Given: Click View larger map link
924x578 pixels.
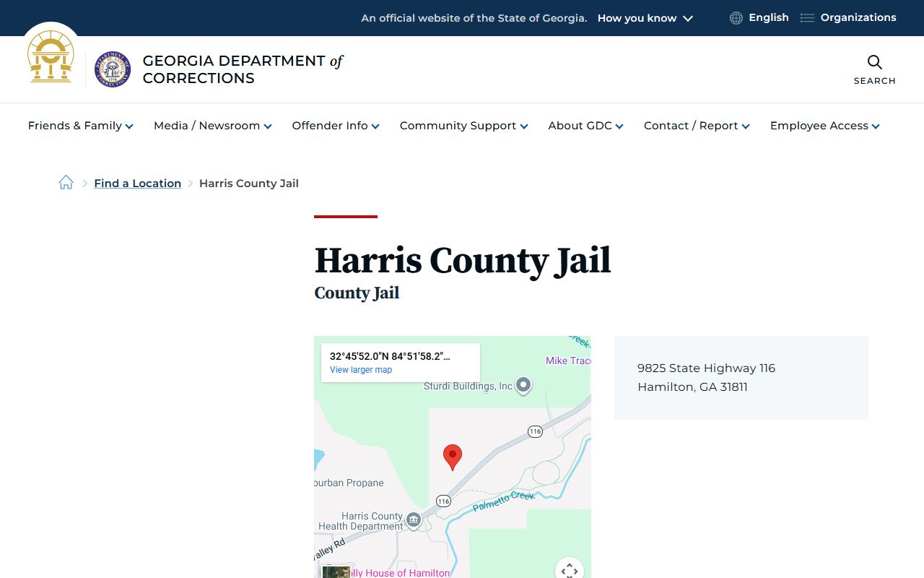Looking at the screenshot, I should point(361,370).
